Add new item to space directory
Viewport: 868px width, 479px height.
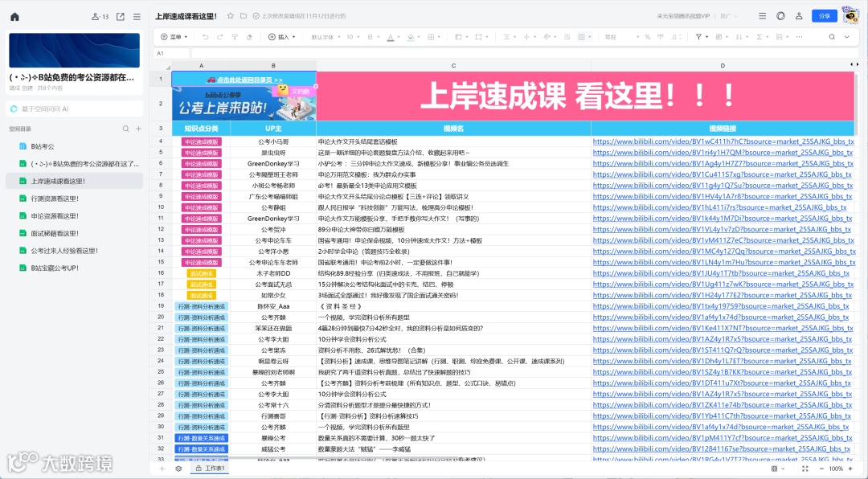tap(139, 129)
